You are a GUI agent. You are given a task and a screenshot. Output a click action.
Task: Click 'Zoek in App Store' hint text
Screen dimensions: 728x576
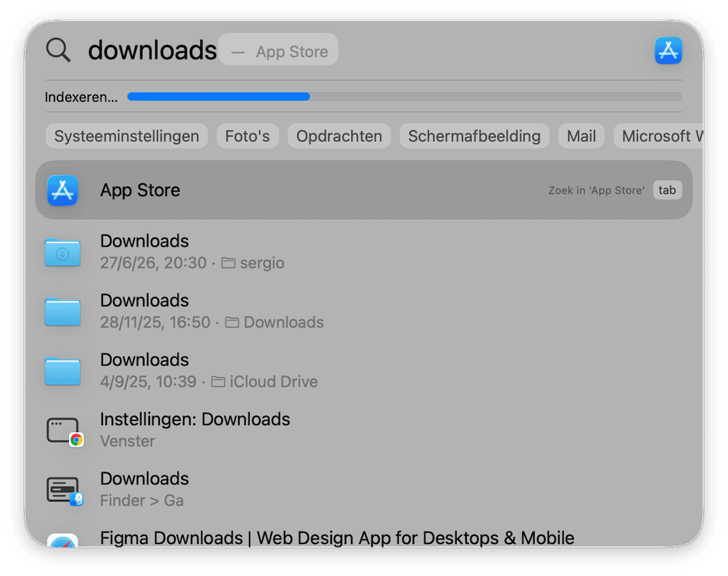[x=596, y=191]
